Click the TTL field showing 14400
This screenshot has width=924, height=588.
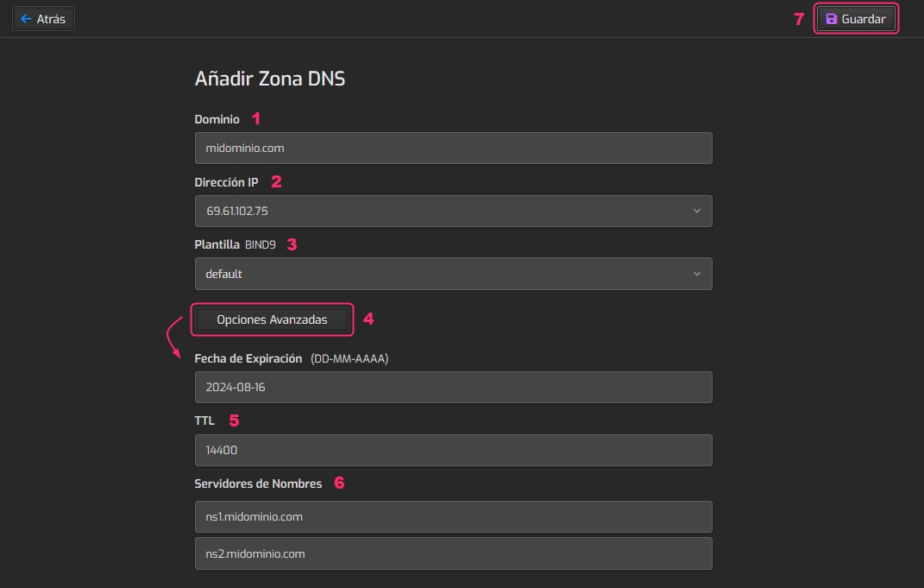point(453,450)
